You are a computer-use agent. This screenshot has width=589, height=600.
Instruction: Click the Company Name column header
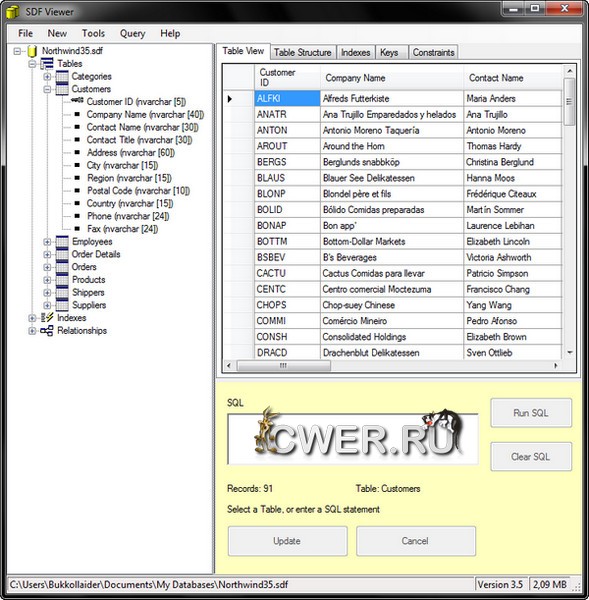(392, 78)
